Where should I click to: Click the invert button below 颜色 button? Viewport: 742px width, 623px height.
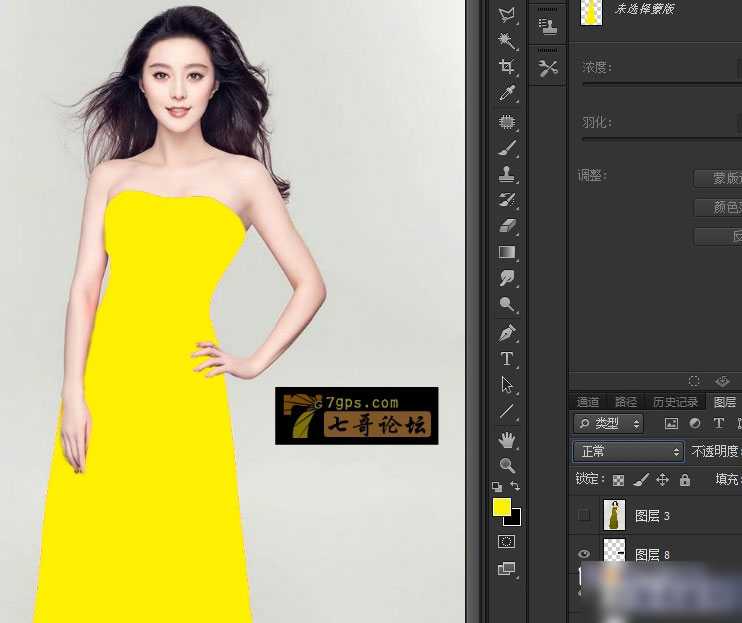(x=718, y=236)
